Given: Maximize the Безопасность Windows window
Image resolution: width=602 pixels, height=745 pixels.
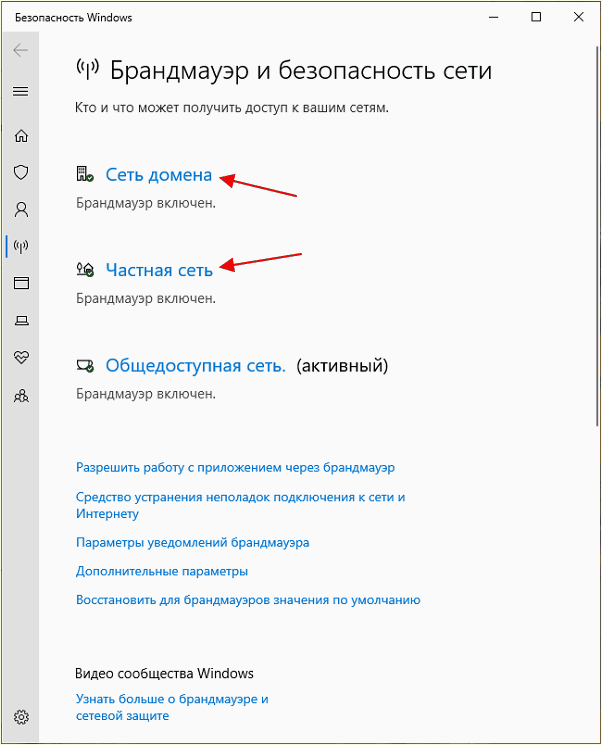Looking at the screenshot, I should point(536,17).
